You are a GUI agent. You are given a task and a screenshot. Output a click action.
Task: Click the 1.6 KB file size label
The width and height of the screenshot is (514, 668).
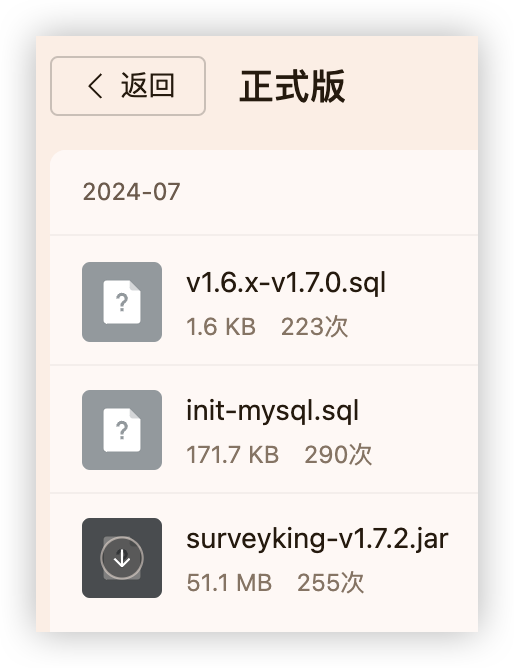click(x=221, y=327)
